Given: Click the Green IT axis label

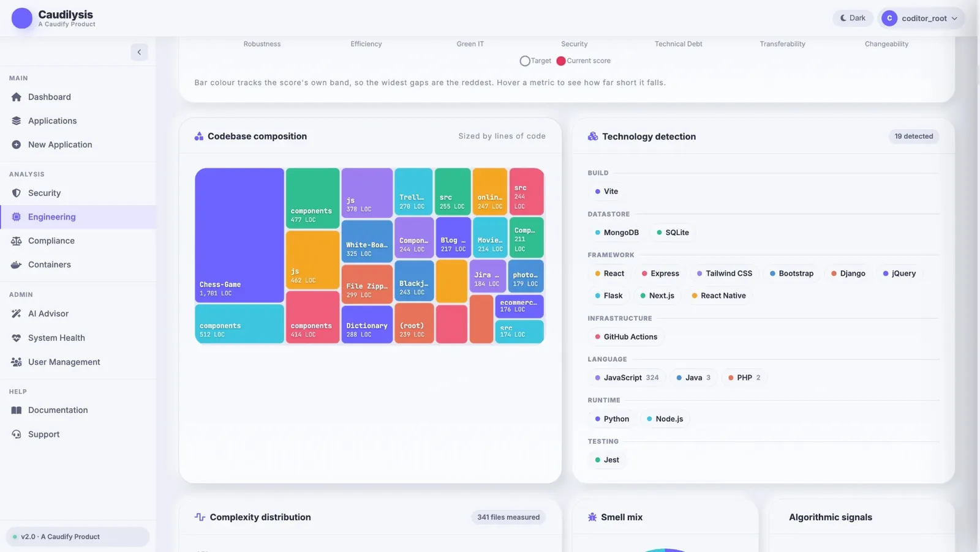Looking at the screenshot, I should (x=470, y=44).
